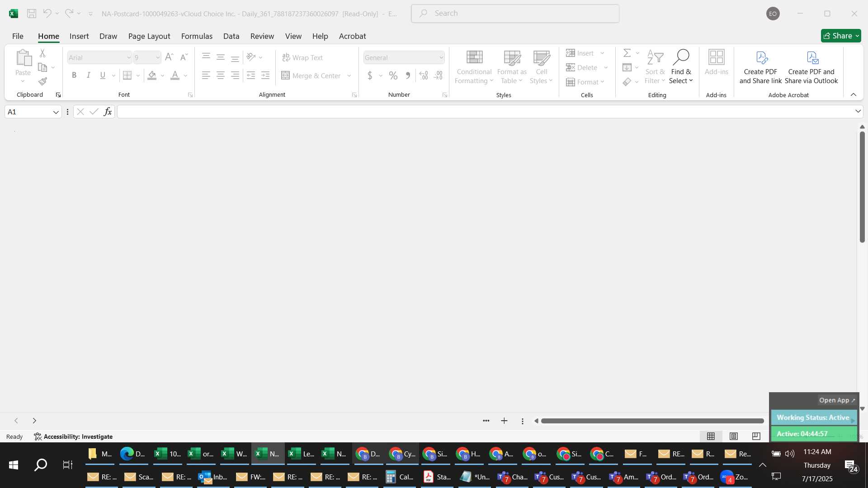The image size is (868, 488).
Task: Click in the title bar Search box
Action: coord(515,14)
